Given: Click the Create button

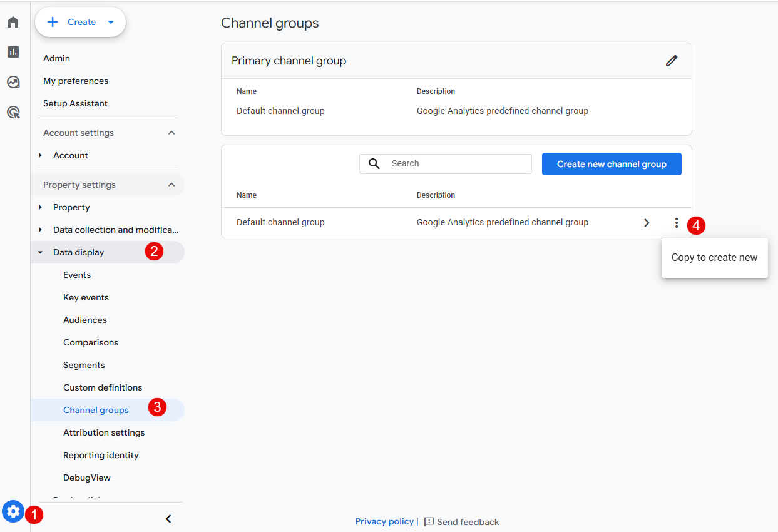Looking at the screenshot, I should click(81, 22).
